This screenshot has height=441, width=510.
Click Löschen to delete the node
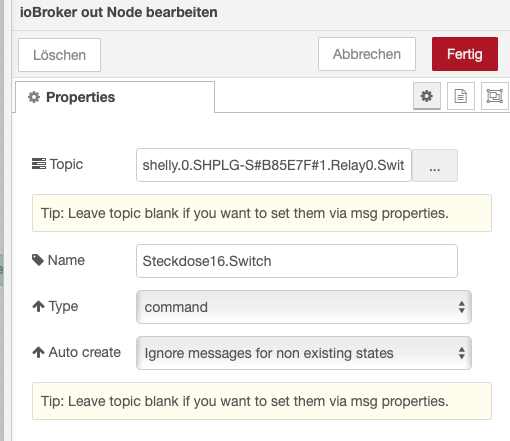point(59,55)
